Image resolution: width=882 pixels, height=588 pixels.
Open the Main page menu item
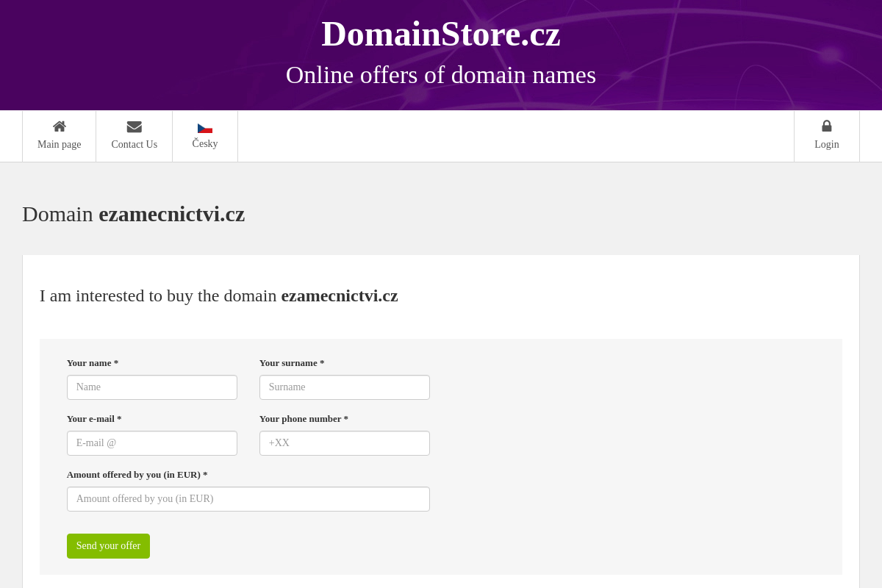click(x=59, y=144)
